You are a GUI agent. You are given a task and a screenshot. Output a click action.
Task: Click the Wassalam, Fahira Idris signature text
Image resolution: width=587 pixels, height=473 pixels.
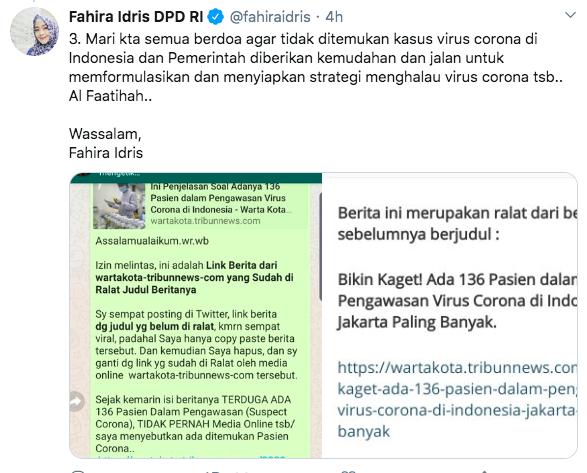pos(106,143)
